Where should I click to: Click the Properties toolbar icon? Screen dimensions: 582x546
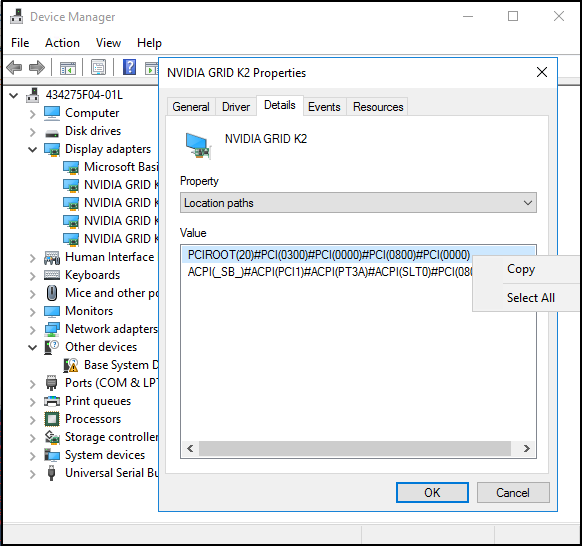[x=98, y=68]
